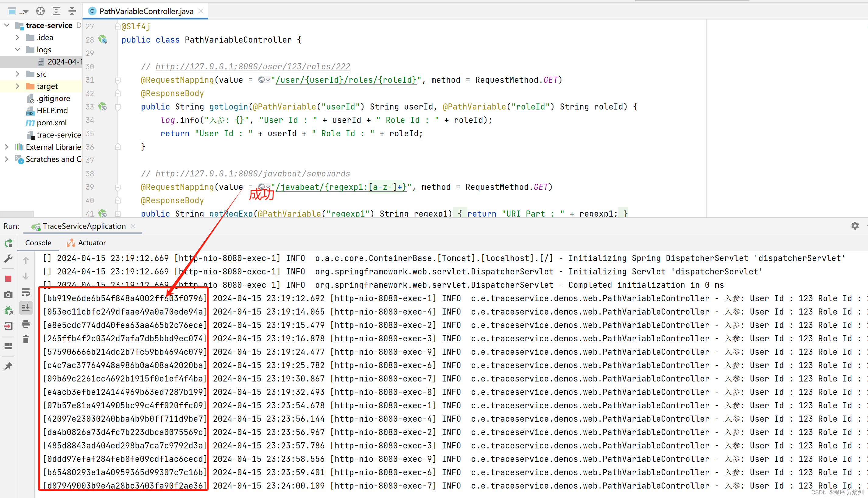Click the up arrow console navigation icon
The width and height of the screenshot is (868, 498).
[x=26, y=260]
